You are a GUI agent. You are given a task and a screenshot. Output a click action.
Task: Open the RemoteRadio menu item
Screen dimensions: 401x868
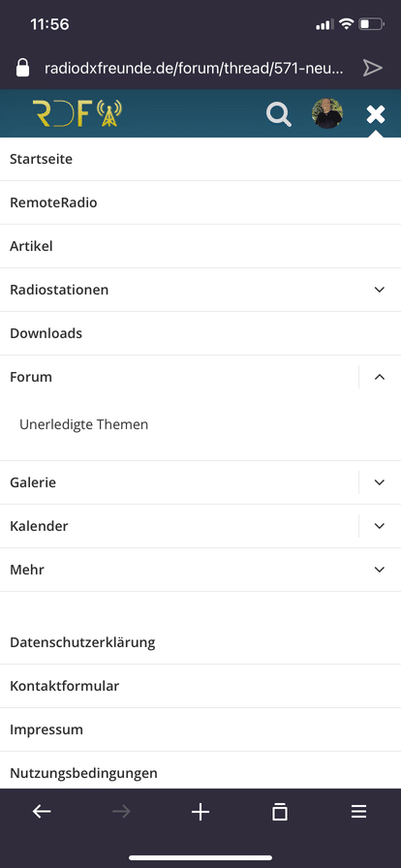click(x=200, y=202)
